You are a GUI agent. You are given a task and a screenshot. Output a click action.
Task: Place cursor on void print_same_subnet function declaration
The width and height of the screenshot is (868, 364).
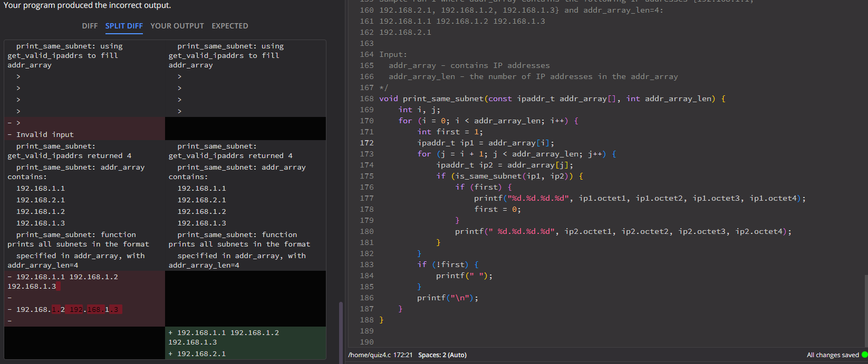coord(552,99)
